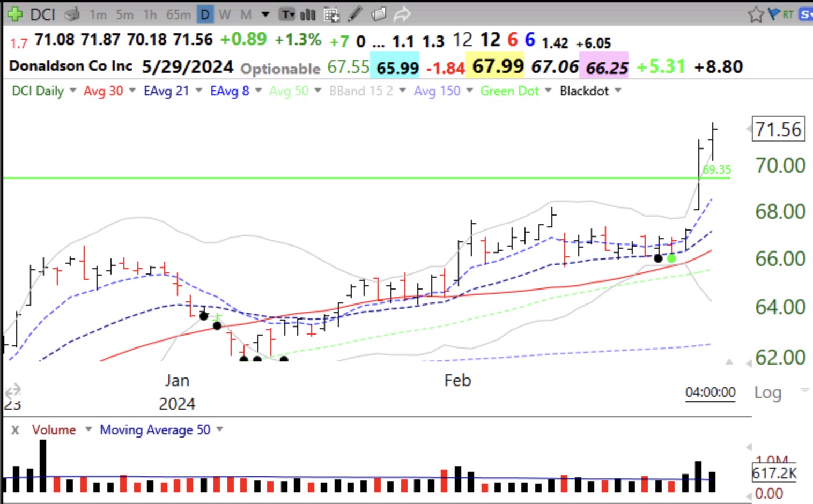Image resolution: width=813 pixels, height=504 pixels.
Task: Click the blue S button
Action: (805, 14)
